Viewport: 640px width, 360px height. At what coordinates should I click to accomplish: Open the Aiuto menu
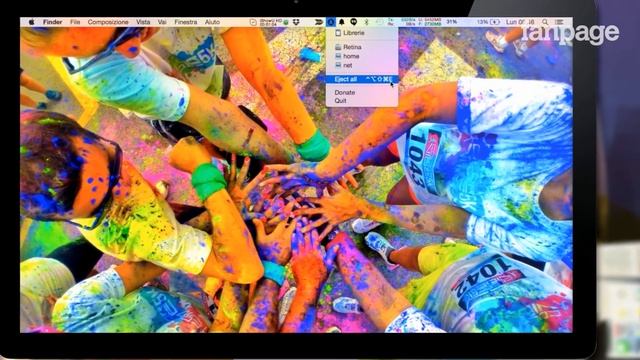(x=212, y=22)
